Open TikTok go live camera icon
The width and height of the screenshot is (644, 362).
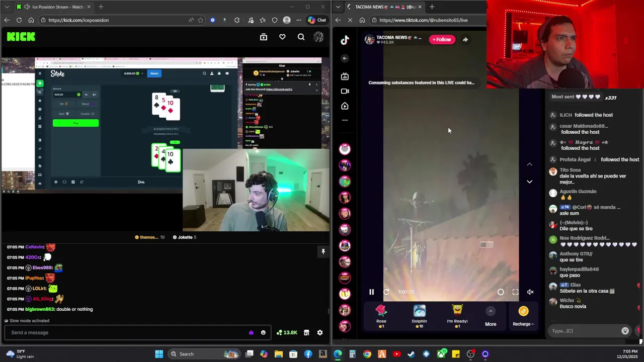point(345,91)
